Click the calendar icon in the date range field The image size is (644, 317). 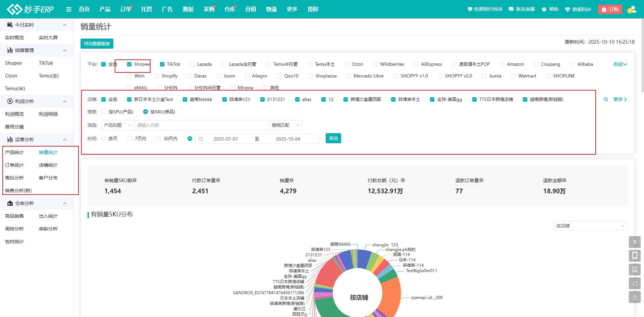[x=201, y=139]
